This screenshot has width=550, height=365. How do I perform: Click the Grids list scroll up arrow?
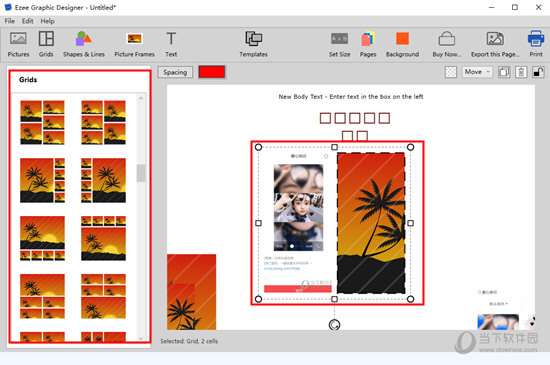(141, 99)
